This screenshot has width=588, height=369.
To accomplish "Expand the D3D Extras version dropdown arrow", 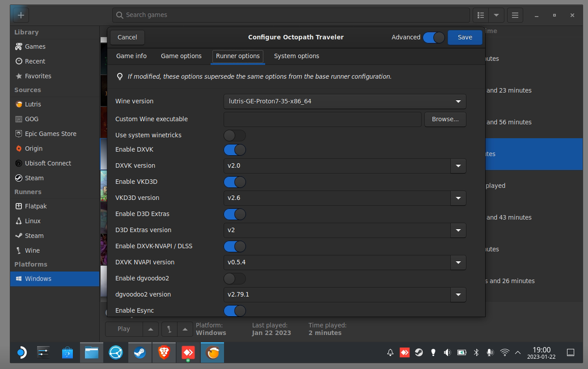I will pos(458,230).
